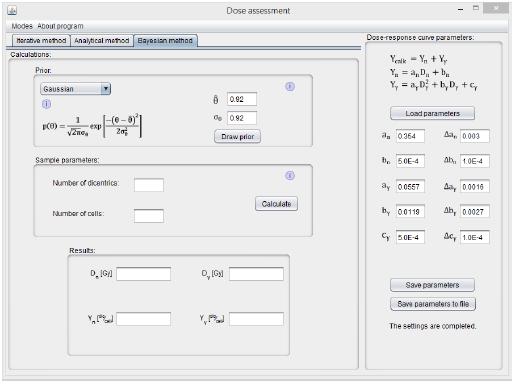Viewport: 512px width, 386px height.
Task: Edit the Δa_n field 0.003
Action: pyautogui.click(x=475, y=136)
